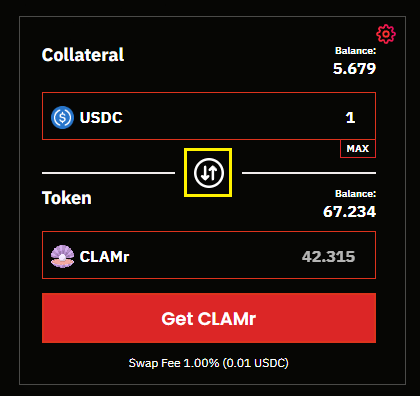Select the CLAMr token label
The width and height of the screenshot is (420, 396).
(104, 256)
